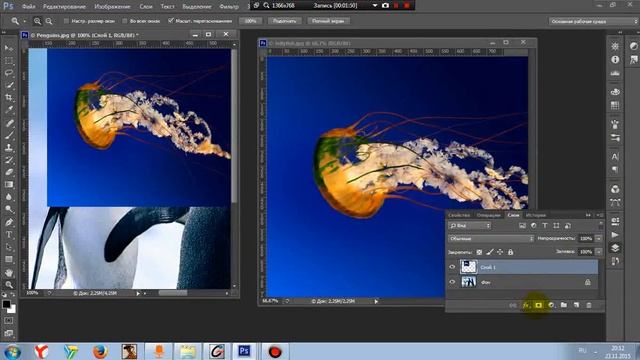Open the 'Фильтр' menu
Screen dimensions: 640x360
229,7
